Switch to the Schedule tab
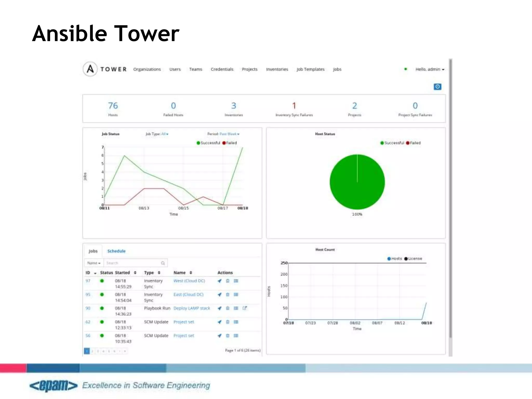 116,251
